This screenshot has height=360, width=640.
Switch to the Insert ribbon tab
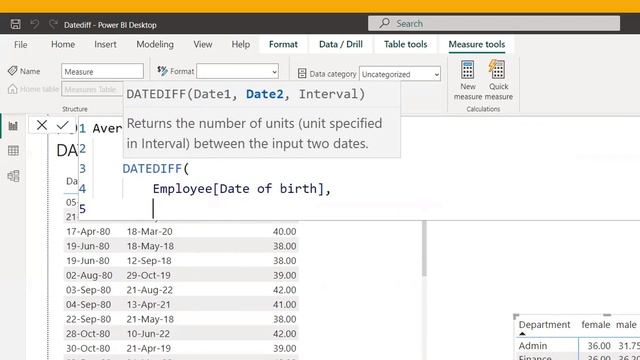pyautogui.click(x=105, y=44)
